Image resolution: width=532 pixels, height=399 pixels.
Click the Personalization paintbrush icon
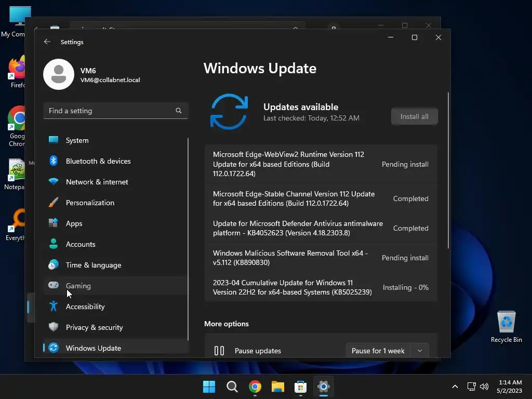click(54, 202)
